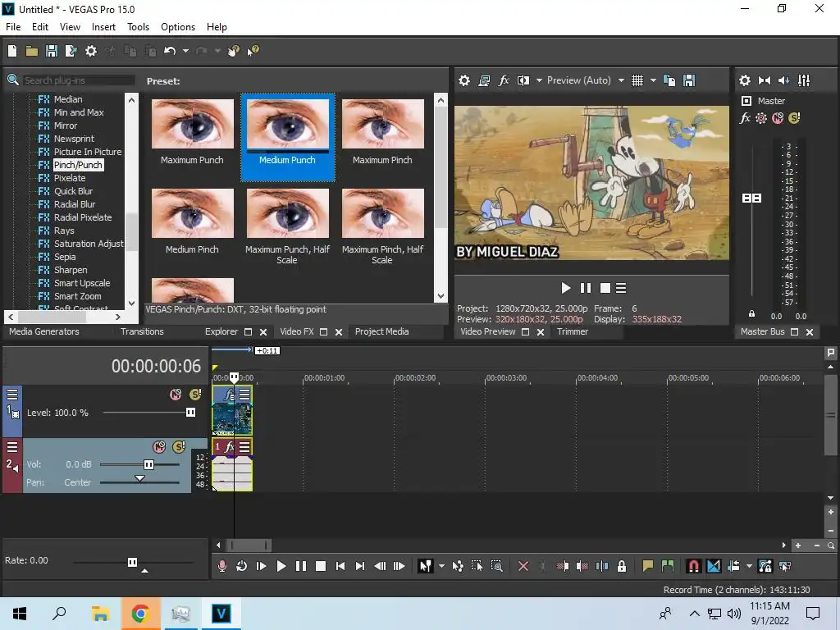840x630 pixels.
Task: Select the Envelope Edit Tool icon
Action: pyautogui.click(x=458, y=566)
